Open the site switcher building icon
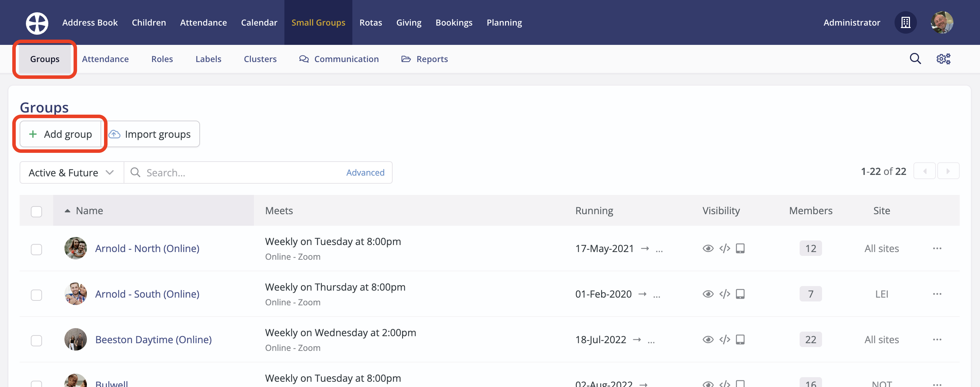 (905, 23)
